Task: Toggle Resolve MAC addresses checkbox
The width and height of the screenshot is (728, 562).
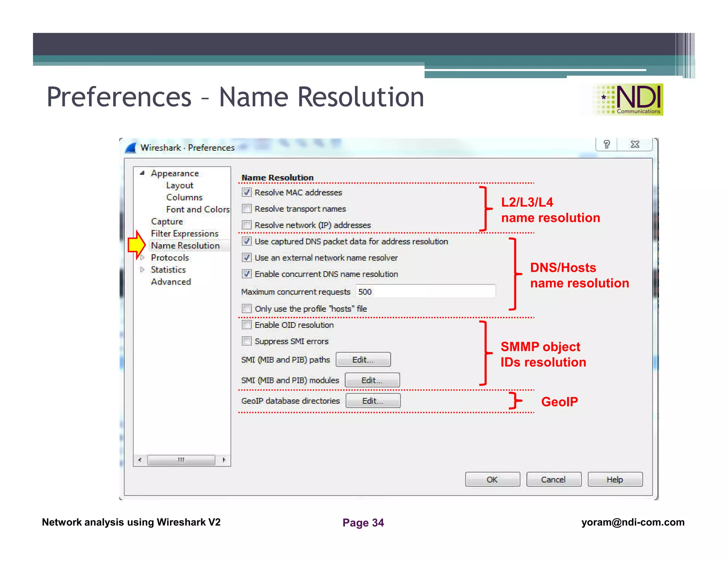Action: click(x=247, y=192)
